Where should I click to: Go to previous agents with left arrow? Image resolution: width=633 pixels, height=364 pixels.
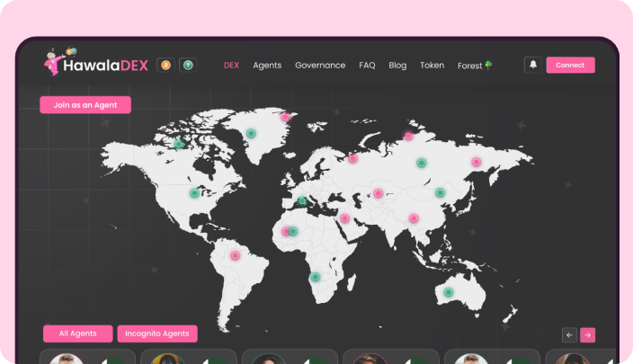pos(569,334)
